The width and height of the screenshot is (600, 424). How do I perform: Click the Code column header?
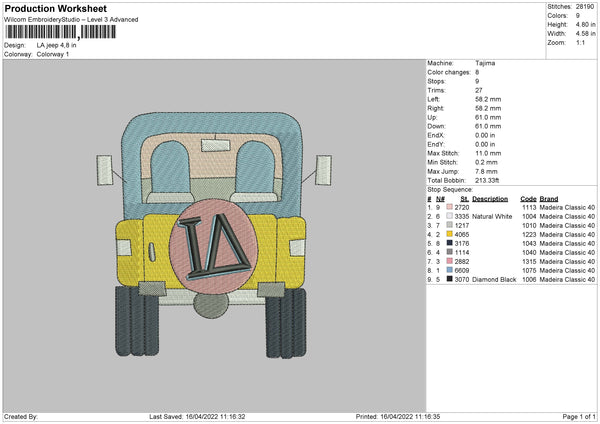point(528,198)
